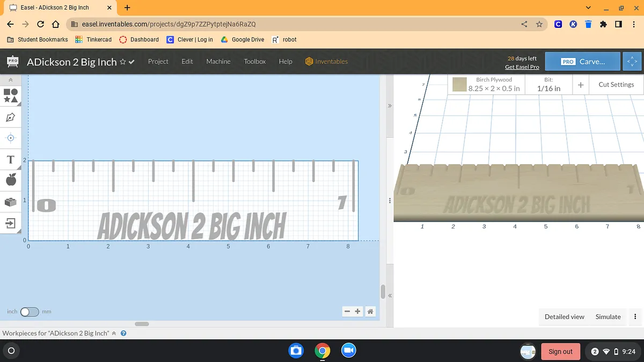Open the Clever Log in bookmark
The height and width of the screenshot is (362, 644).
[189, 40]
